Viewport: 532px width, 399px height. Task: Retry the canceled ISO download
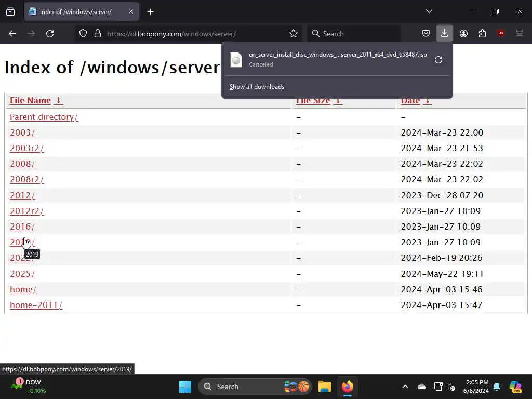(438, 60)
